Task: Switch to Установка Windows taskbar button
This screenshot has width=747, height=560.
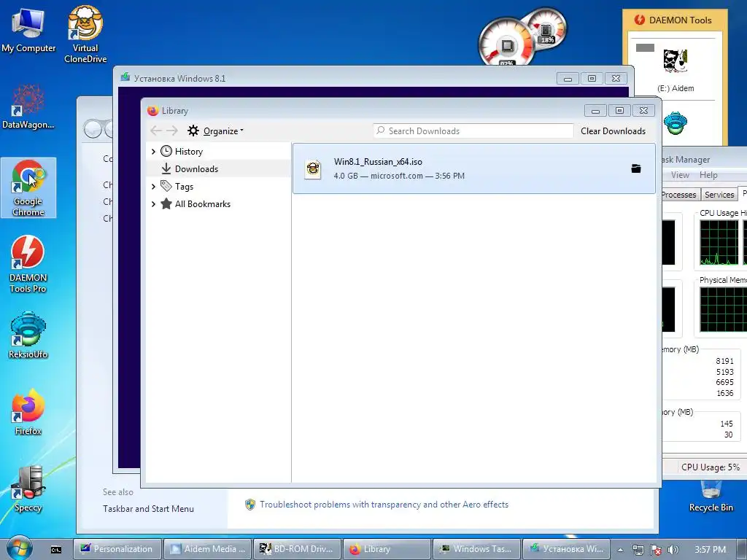Action: point(567,549)
